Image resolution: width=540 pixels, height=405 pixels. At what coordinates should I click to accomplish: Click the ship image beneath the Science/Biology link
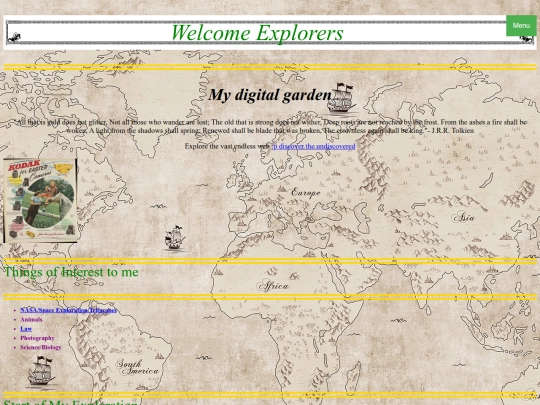(x=41, y=372)
